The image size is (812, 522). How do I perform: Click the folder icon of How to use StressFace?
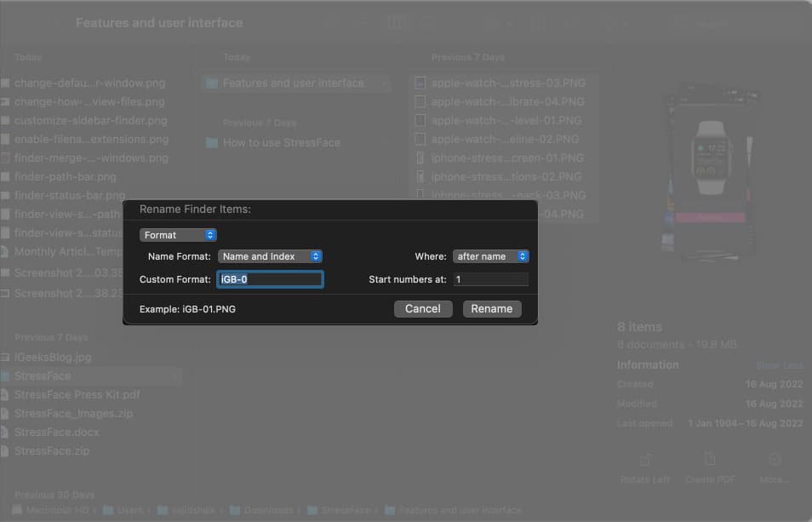pos(212,143)
